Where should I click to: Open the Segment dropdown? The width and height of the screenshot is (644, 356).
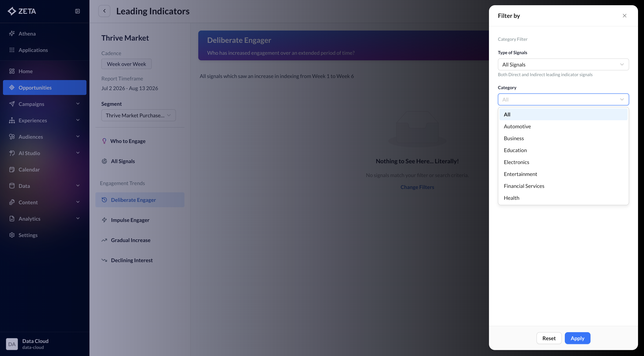(x=138, y=115)
